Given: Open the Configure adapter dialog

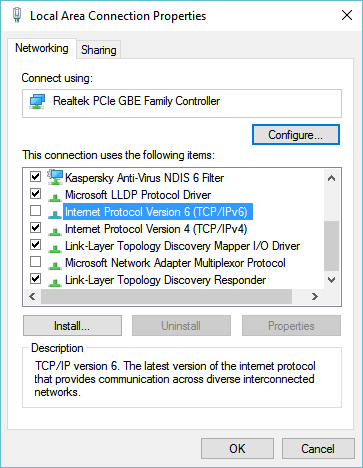Looking at the screenshot, I should coord(296,135).
